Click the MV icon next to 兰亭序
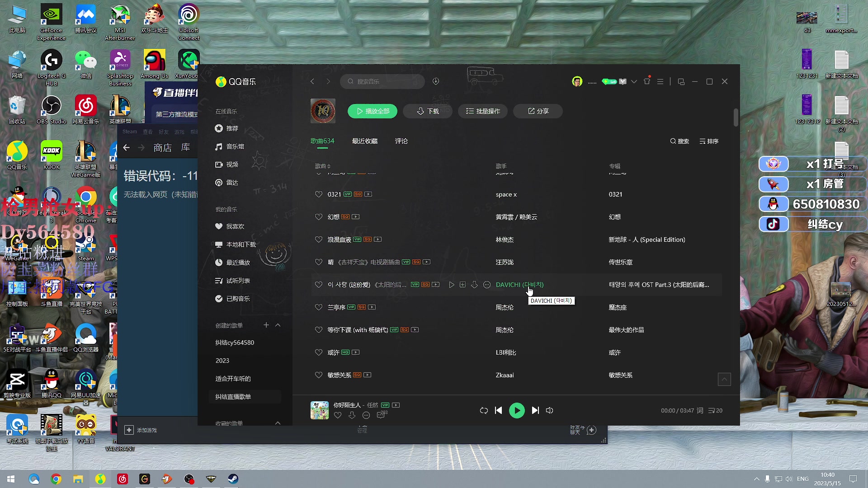Image resolution: width=868 pixels, height=488 pixels. [x=372, y=307]
